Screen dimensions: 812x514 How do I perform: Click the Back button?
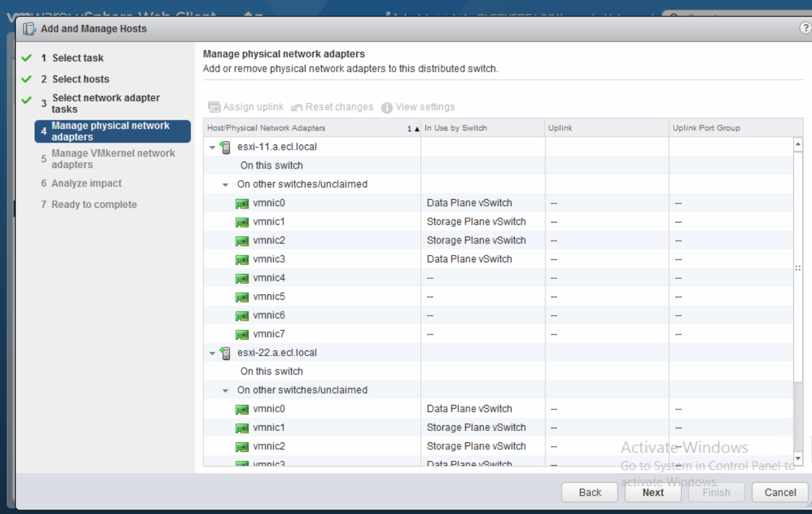click(x=590, y=492)
